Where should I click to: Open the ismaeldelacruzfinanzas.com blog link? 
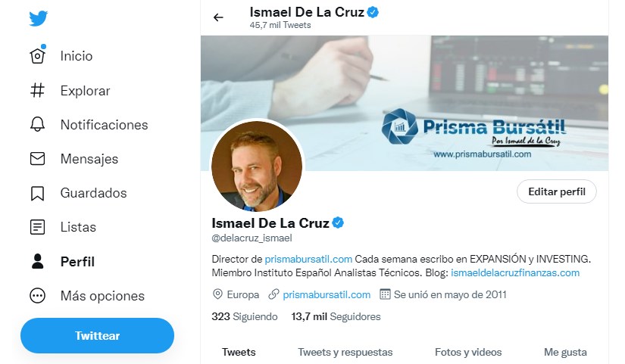[x=515, y=272]
